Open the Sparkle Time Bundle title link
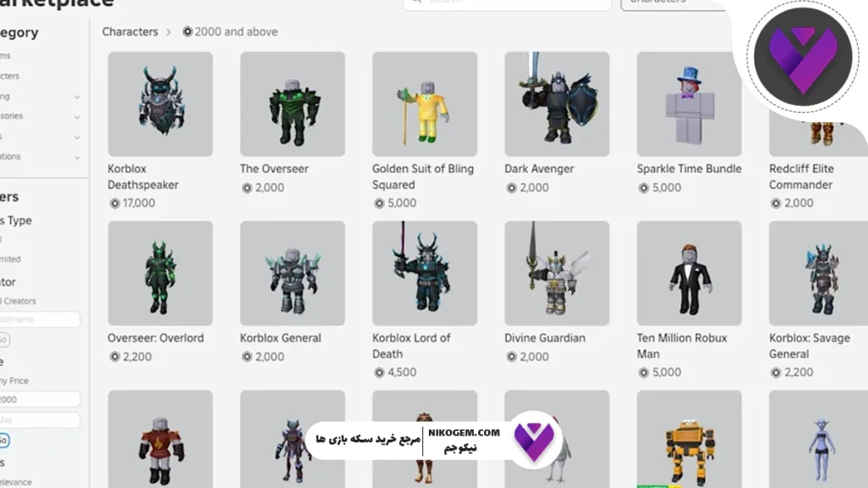Image resolution: width=868 pixels, height=488 pixels. (x=689, y=169)
